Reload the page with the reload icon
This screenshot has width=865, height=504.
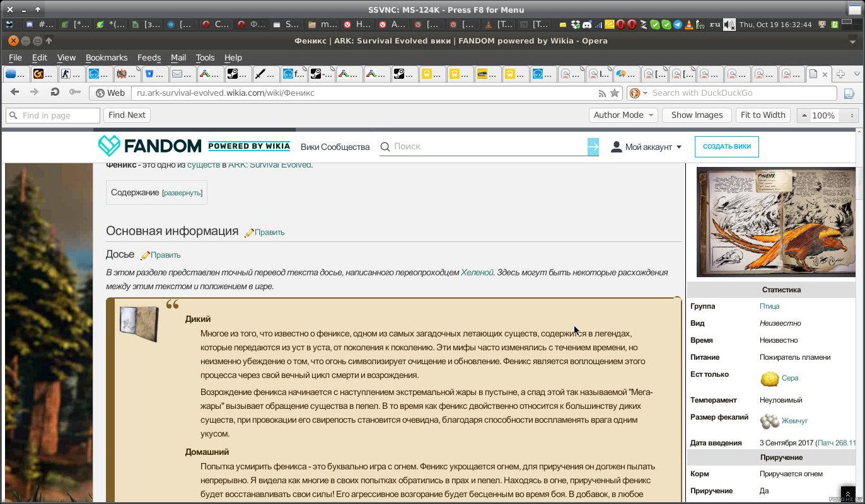click(x=55, y=93)
